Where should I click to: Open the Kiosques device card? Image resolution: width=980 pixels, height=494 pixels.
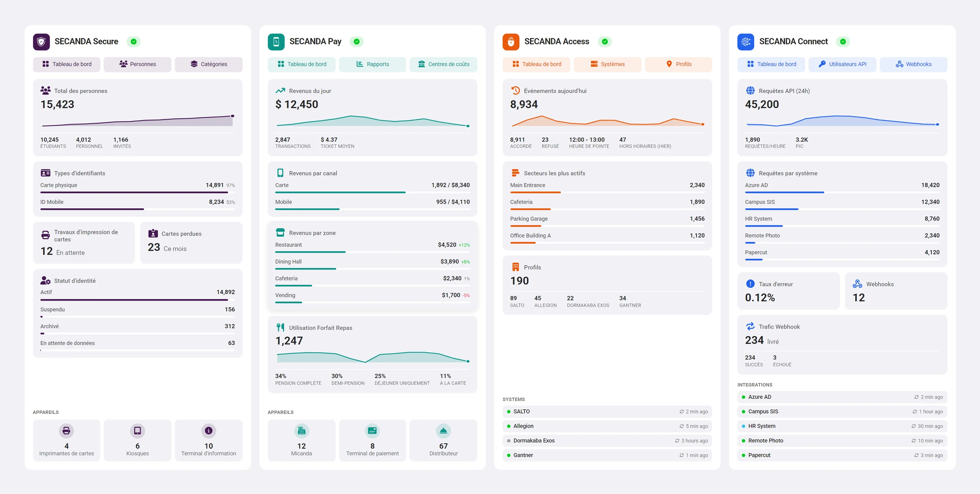point(137,440)
